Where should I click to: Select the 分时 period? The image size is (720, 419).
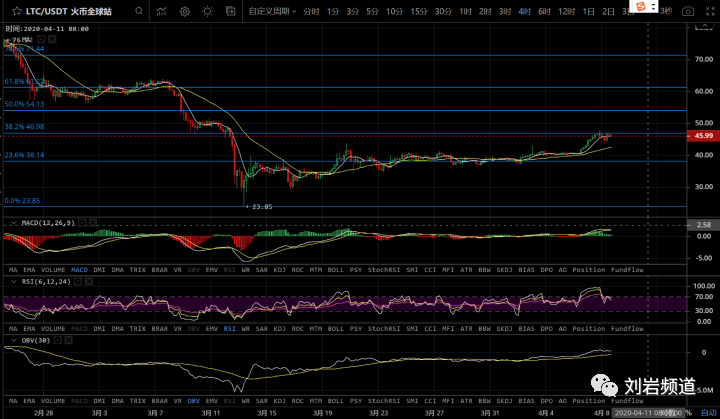click(311, 11)
